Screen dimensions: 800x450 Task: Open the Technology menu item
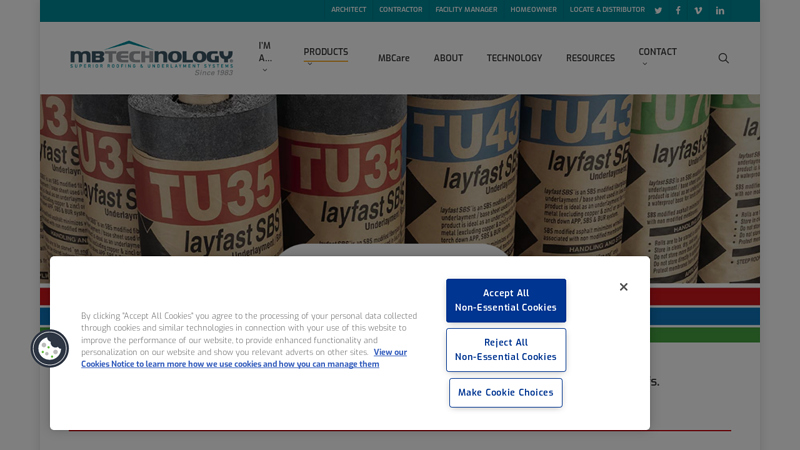(x=514, y=58)
